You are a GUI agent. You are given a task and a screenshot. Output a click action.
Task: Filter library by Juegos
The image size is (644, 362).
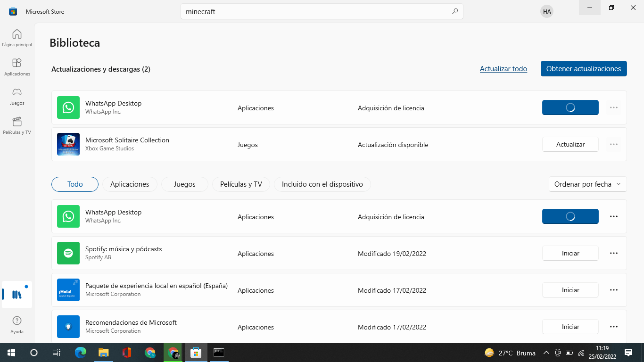click(x=185, y=184)
